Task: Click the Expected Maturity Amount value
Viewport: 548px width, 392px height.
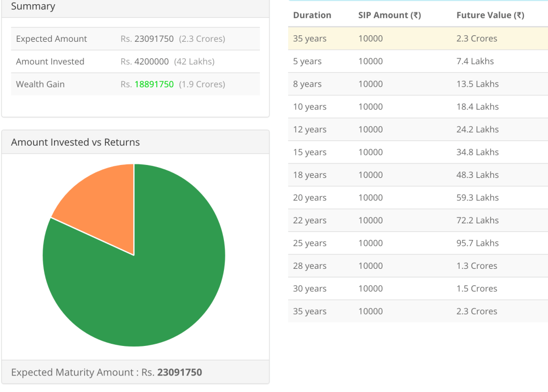Action: (x=179, y=372)
